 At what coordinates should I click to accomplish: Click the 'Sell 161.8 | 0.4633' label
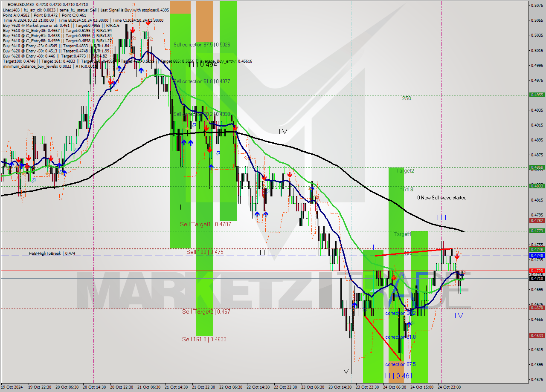tap(204, 339)
